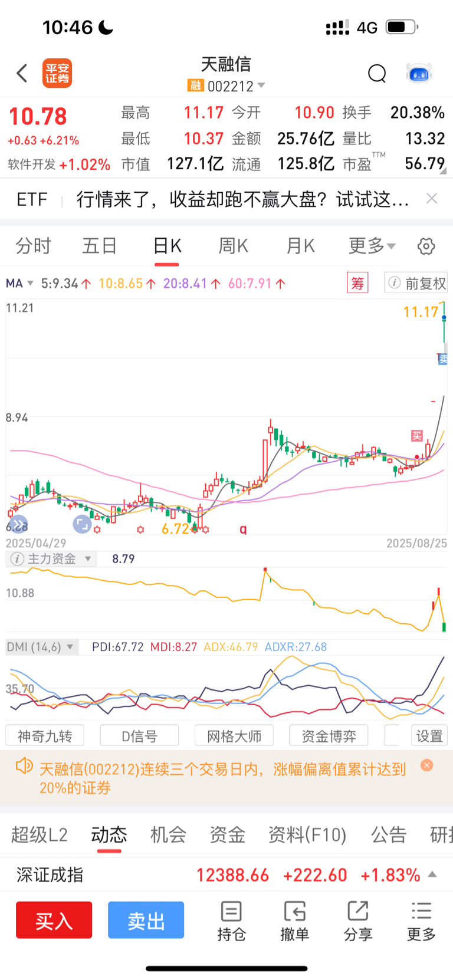Open the robot assistant icon
The height and width of the screenshot is (980, 453).
click(x=419, y=74)
